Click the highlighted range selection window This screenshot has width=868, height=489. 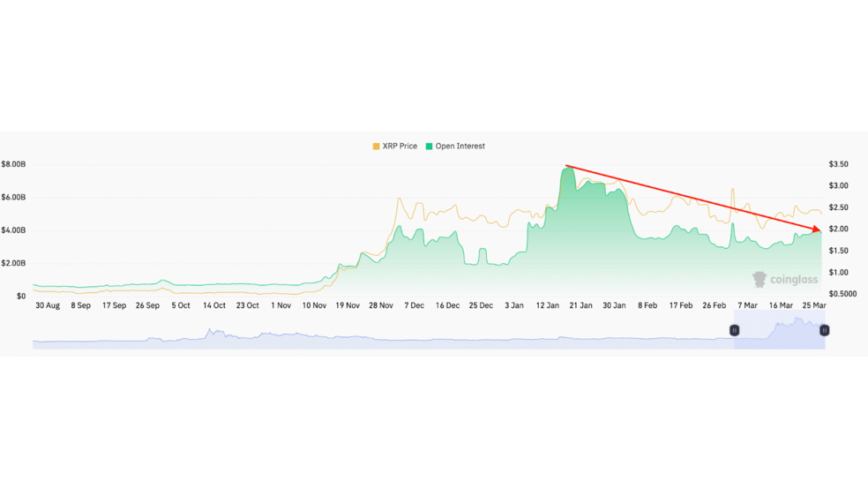[x=780, y=330]
